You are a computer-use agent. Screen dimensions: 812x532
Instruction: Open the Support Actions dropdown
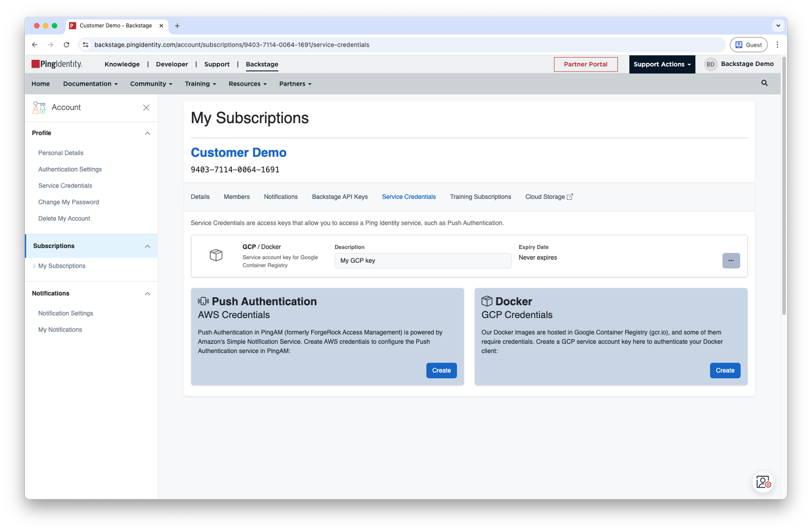662,64
